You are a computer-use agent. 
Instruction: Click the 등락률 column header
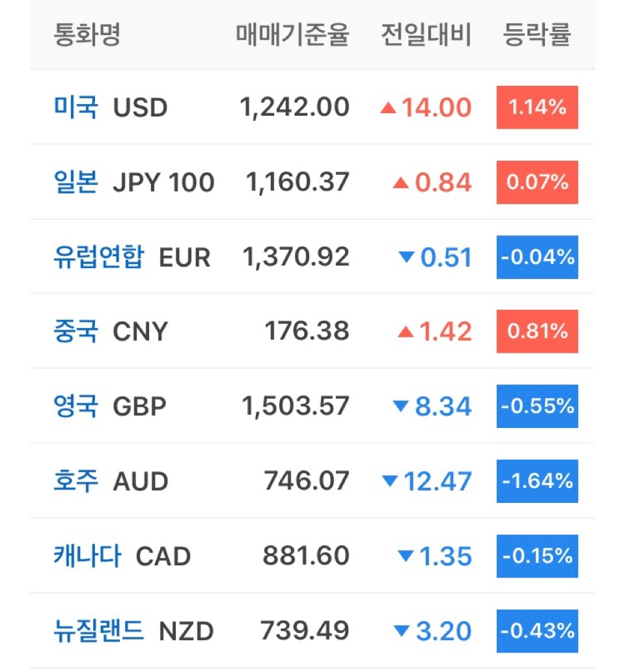(x=536, y=34)
